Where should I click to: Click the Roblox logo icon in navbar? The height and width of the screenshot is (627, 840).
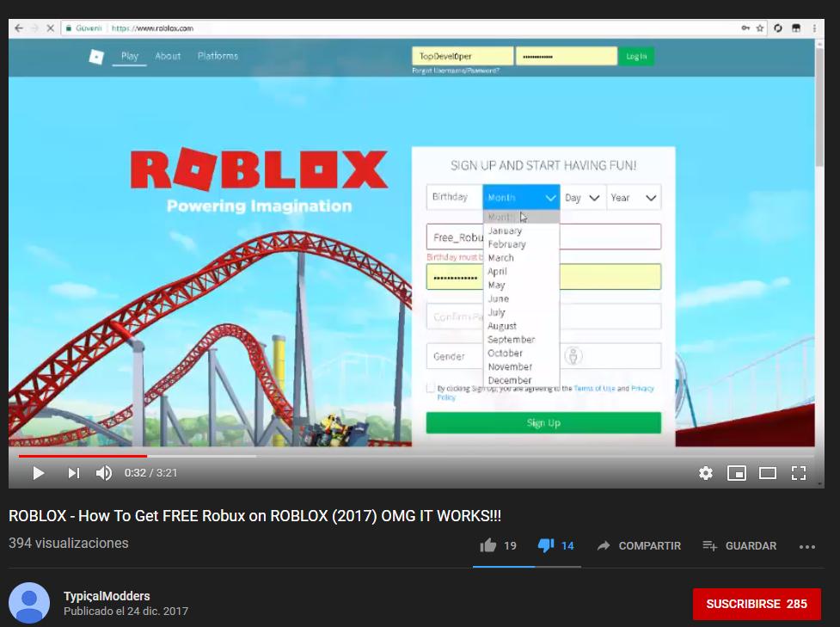click(x=96, y=56)
